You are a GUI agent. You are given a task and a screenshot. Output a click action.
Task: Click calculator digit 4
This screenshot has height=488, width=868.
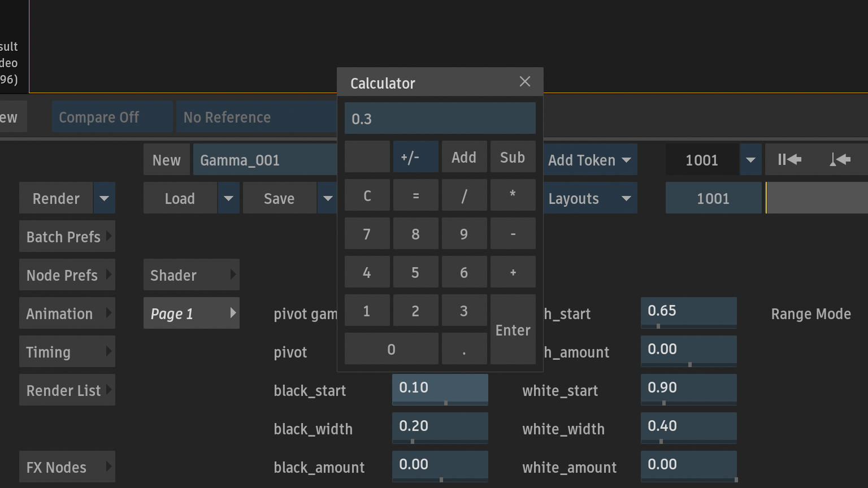click(x=367, y=272)
